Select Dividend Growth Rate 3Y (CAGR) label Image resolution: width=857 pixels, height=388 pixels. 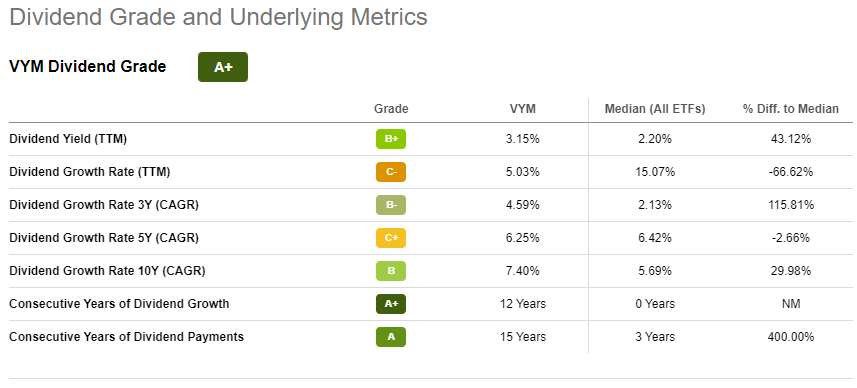[x=104, y=205]
